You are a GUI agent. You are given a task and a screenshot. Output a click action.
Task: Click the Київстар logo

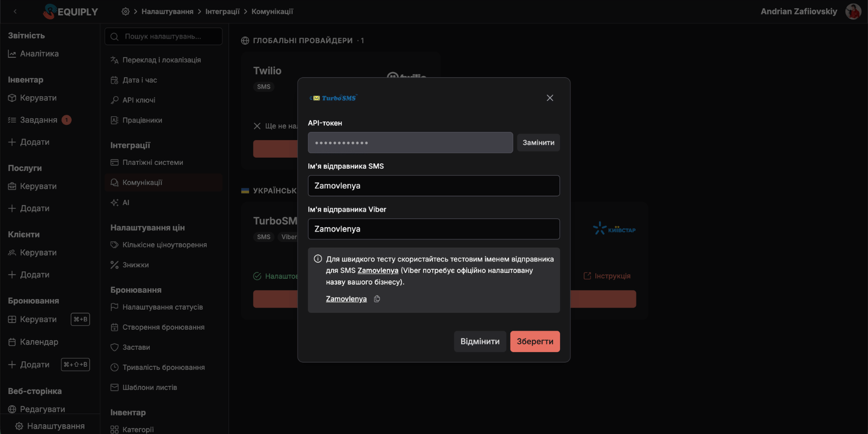(614, 228)
